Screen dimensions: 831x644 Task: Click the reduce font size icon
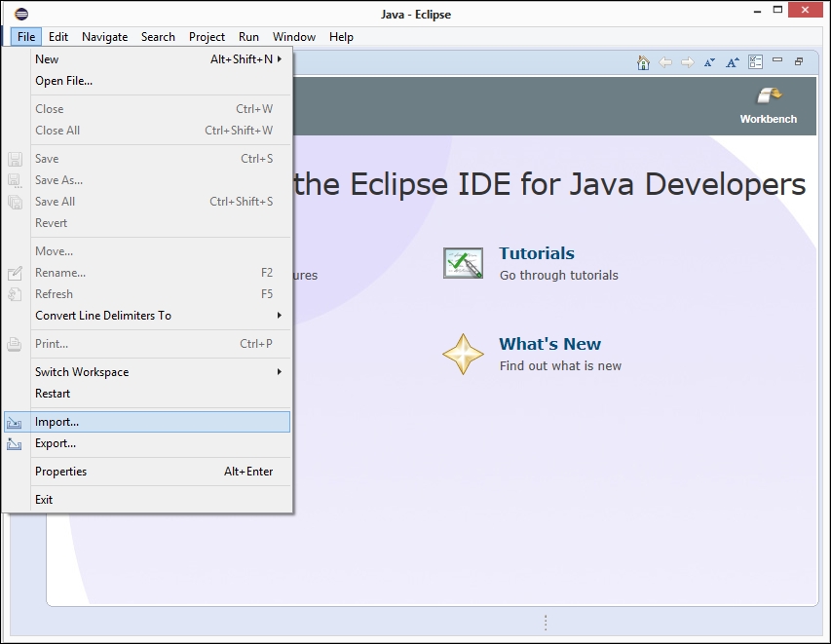[x=709, y=62]
